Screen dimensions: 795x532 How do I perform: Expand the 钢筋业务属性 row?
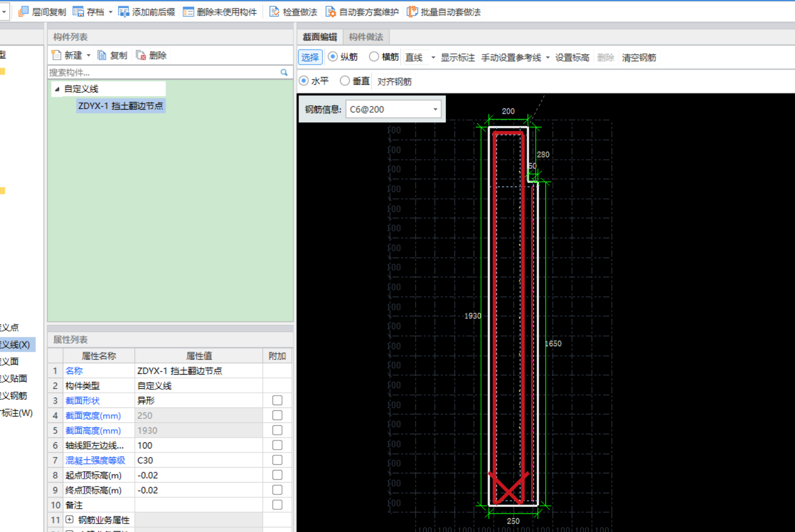pos(69,519)
